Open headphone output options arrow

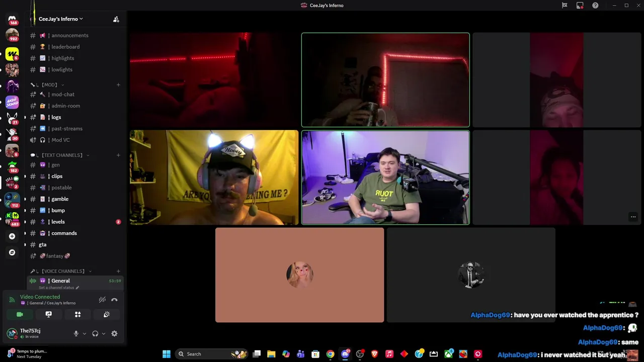tap(104, 333)
